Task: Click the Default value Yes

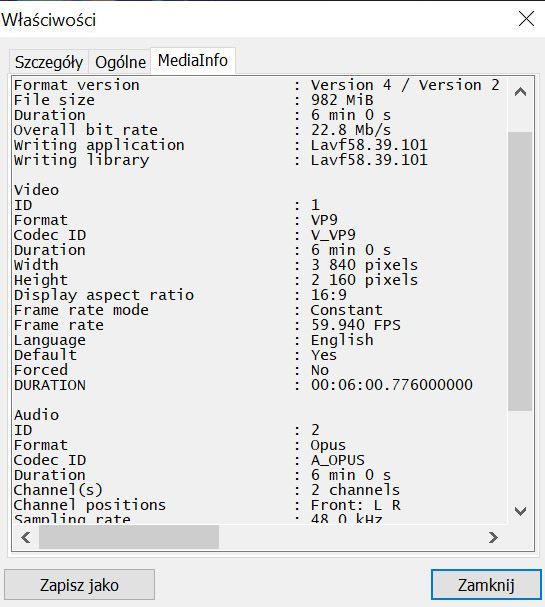Action: click(x=324, y=355)
